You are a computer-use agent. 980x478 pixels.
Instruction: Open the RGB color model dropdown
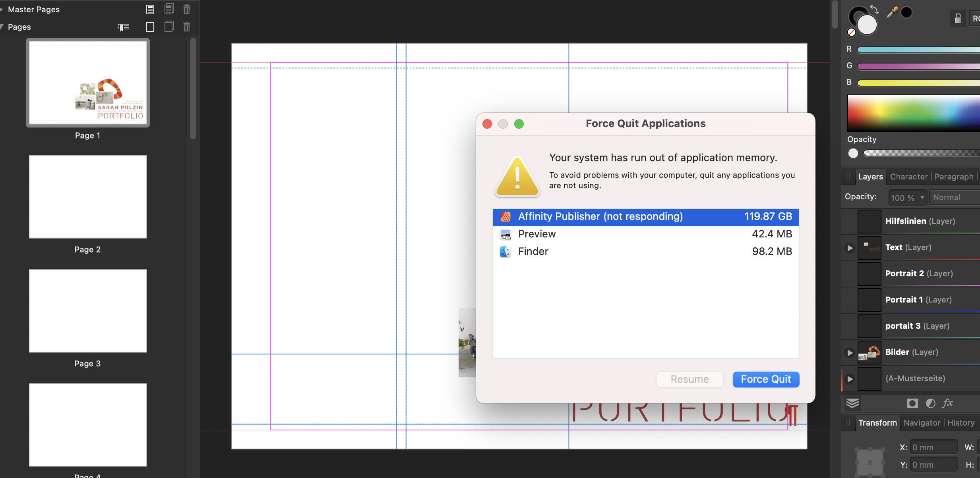pos(975,18)
